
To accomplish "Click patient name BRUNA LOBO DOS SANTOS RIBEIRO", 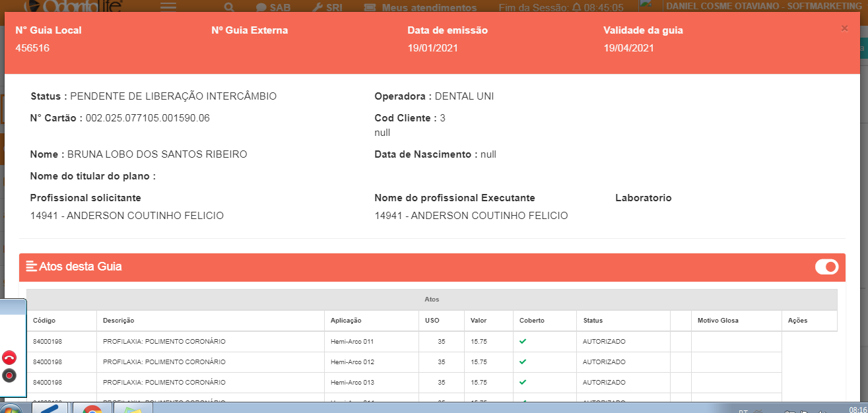I will click(157, 154).
